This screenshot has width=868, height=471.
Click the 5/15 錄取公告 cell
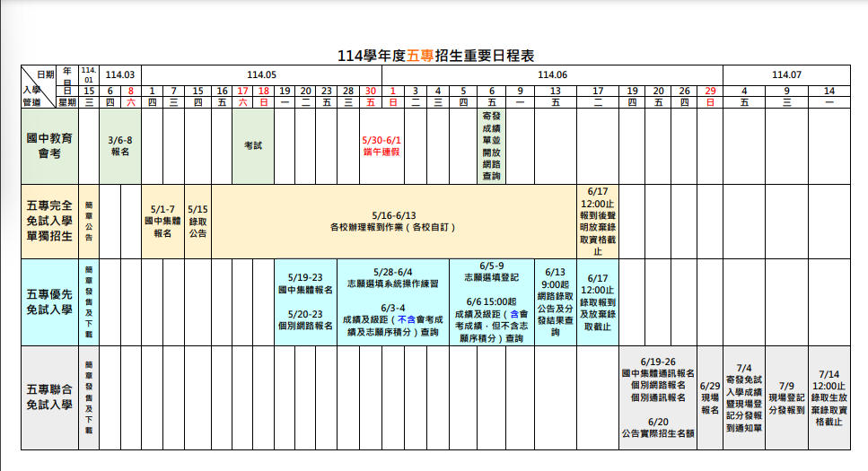click(197, 221)
